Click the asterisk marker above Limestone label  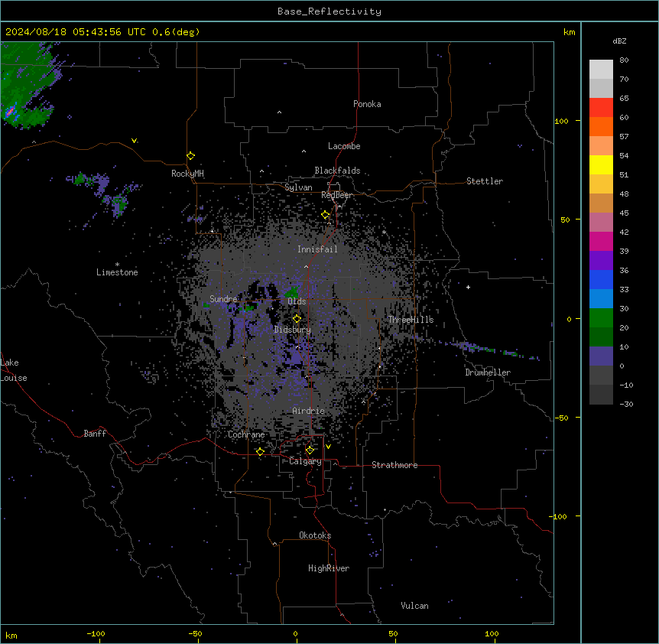pos(117,265)
